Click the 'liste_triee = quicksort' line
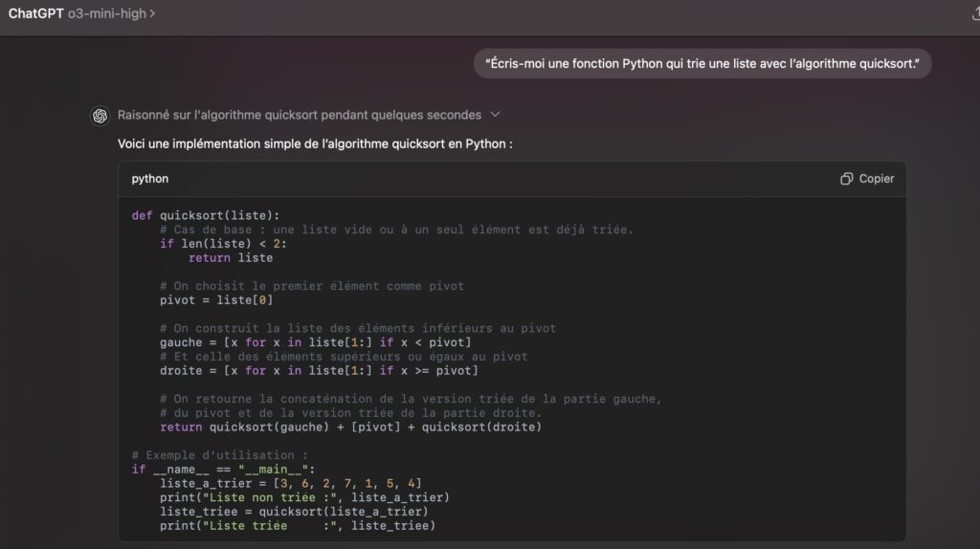Image resolution: width=980 pixels, height=549 pixels. pyautogui.click(x=294, y=512)
